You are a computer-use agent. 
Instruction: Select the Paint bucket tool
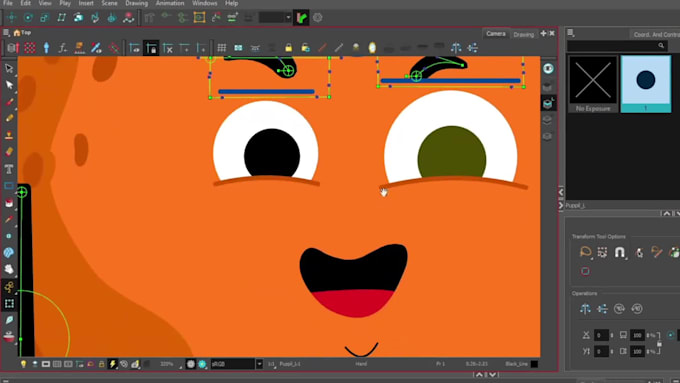9,203
